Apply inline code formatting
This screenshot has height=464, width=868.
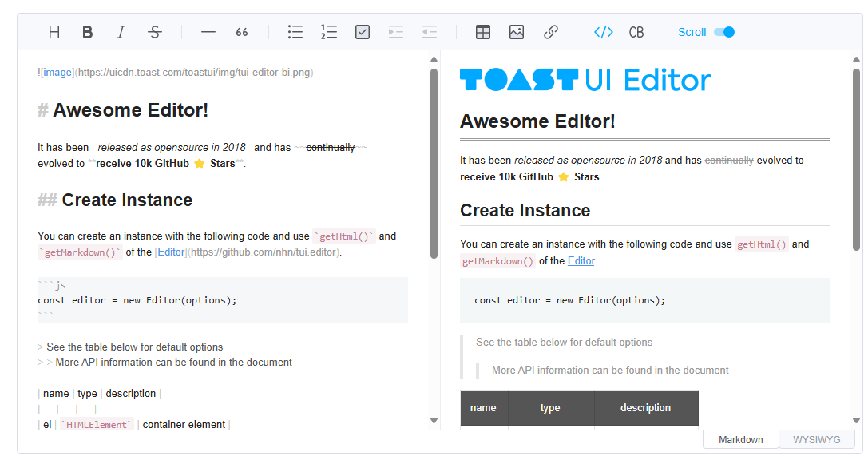pyautogui.click(x=604, y=32)
